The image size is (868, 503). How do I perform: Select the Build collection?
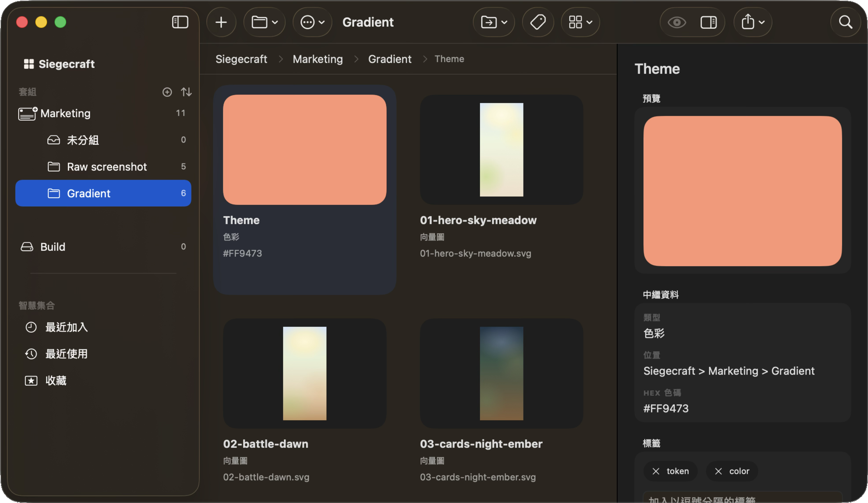tap(103, 247)
